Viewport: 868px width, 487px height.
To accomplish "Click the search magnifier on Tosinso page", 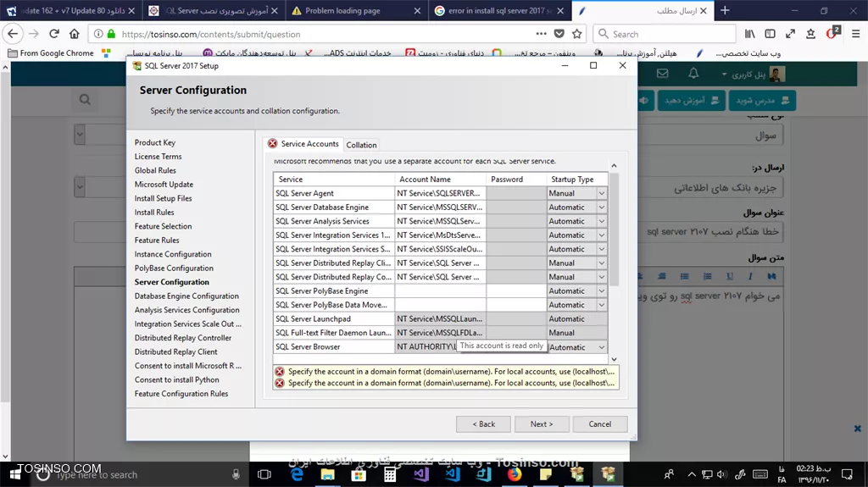I will click(85, 100).
